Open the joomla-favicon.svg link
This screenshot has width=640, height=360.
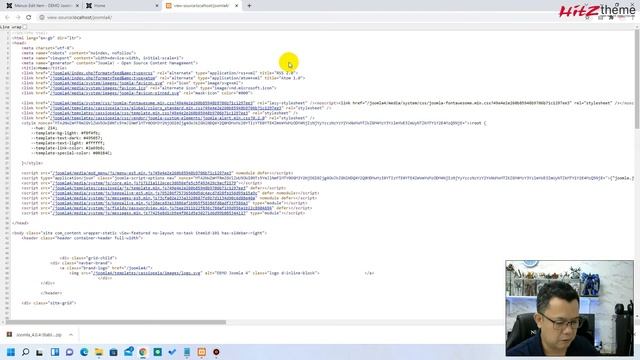(107, 83)
